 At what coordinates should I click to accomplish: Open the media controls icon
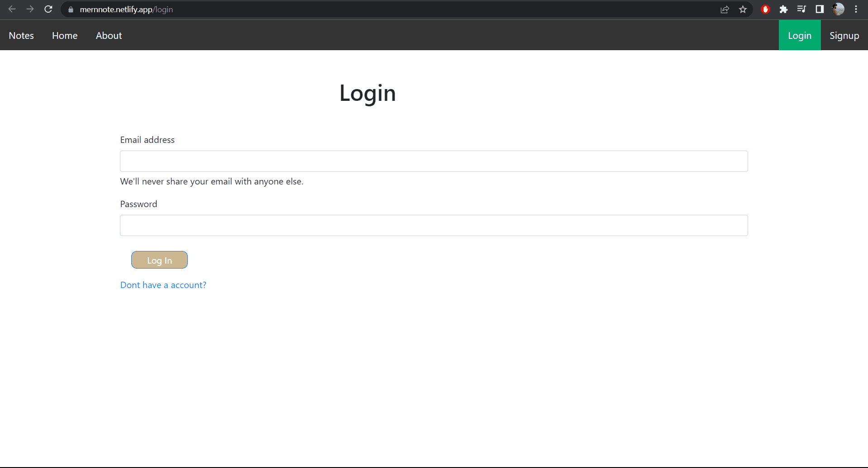pyautogui.click(x=801, y=9)
